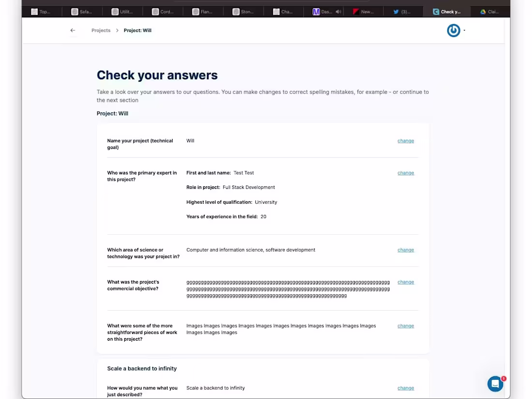532x399 pixels.
Task: Mute the audio speaker icon on Das tab
Action: tap(338, 12)
